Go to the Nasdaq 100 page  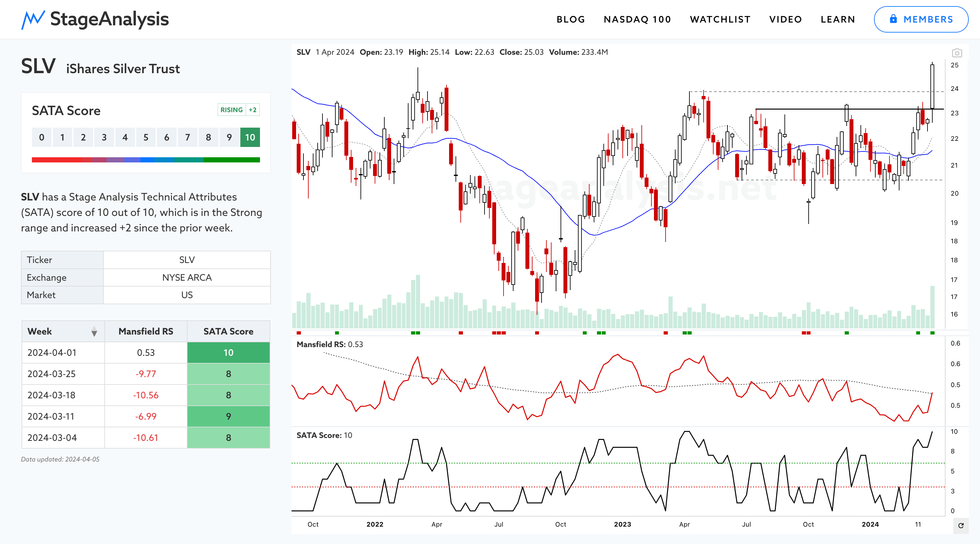pyautogui.click(x=637, y=19)
